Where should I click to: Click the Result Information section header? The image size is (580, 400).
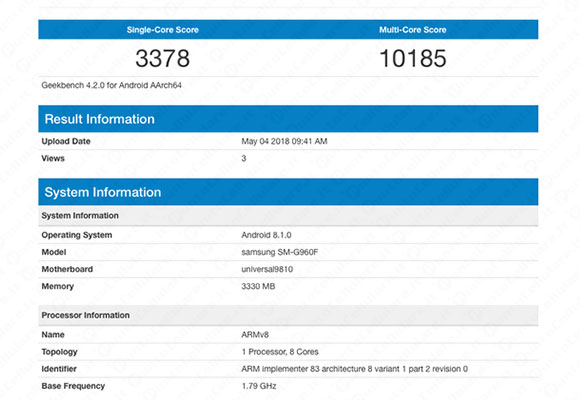288,119
